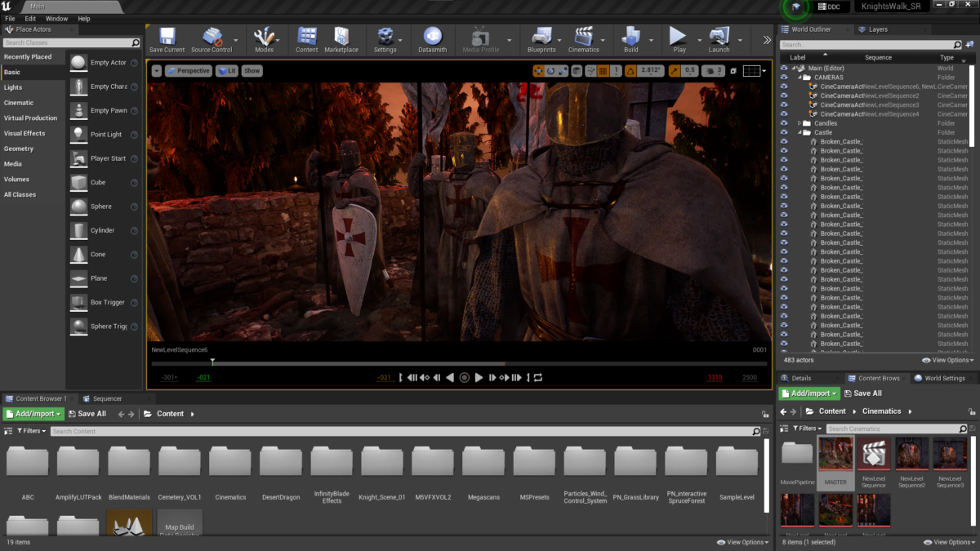Open the Window menu

(x=56, y=18)
